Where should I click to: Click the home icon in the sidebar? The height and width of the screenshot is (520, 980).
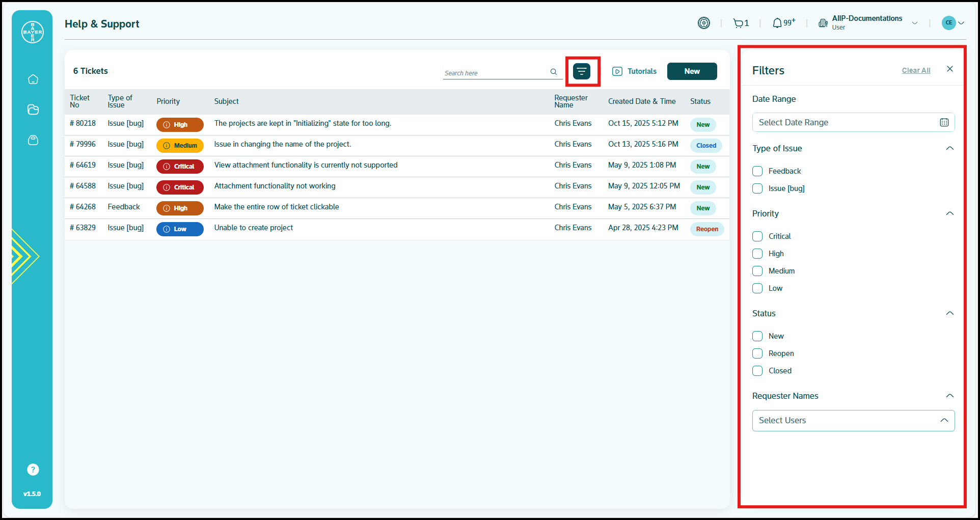(x=33, y=79)
